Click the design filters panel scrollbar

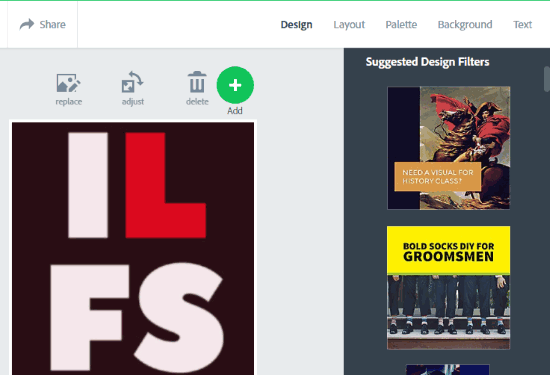tap(547, 79)
